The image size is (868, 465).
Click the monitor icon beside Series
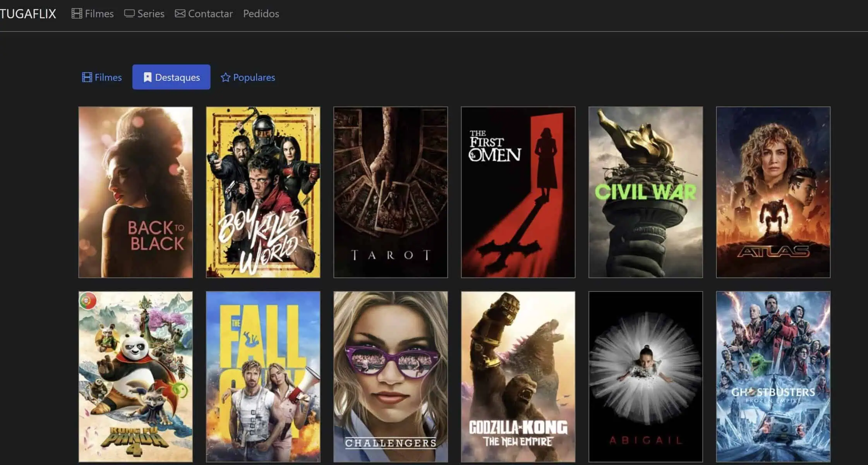(129, 14)
